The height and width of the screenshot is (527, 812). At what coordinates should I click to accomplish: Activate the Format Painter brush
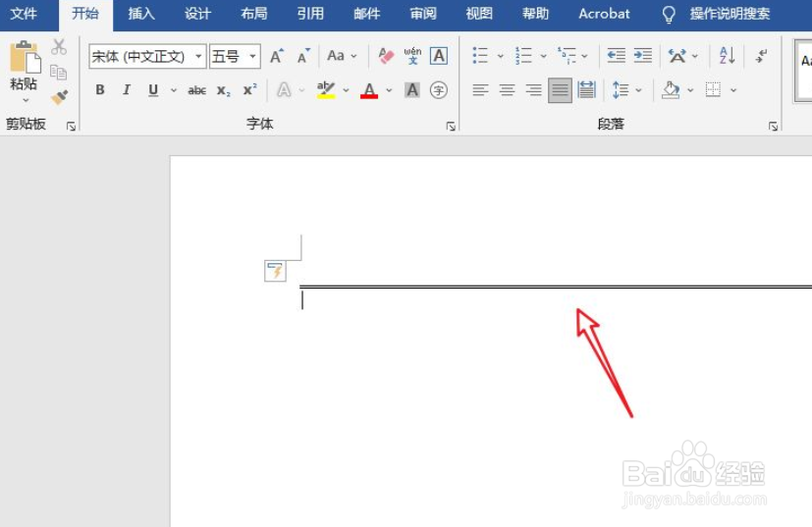tap(59, 97)
